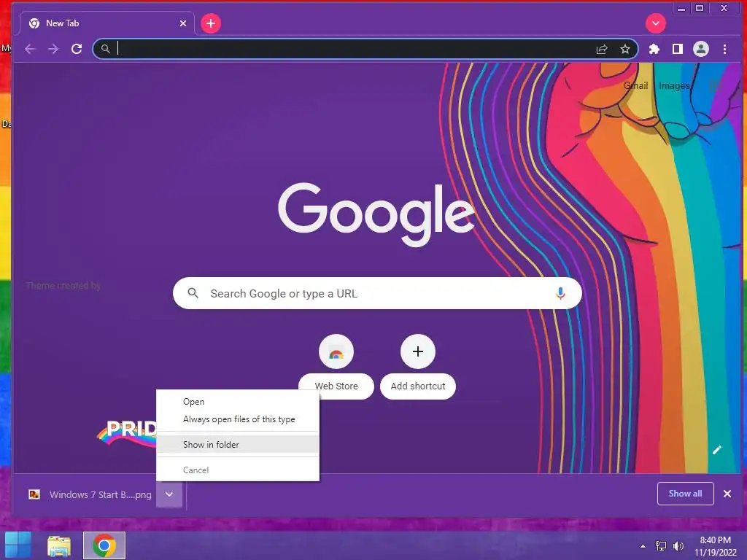747x560 pixels.
Task: Reload the current page
Action: pyautogui.click(x=77, y=49)
